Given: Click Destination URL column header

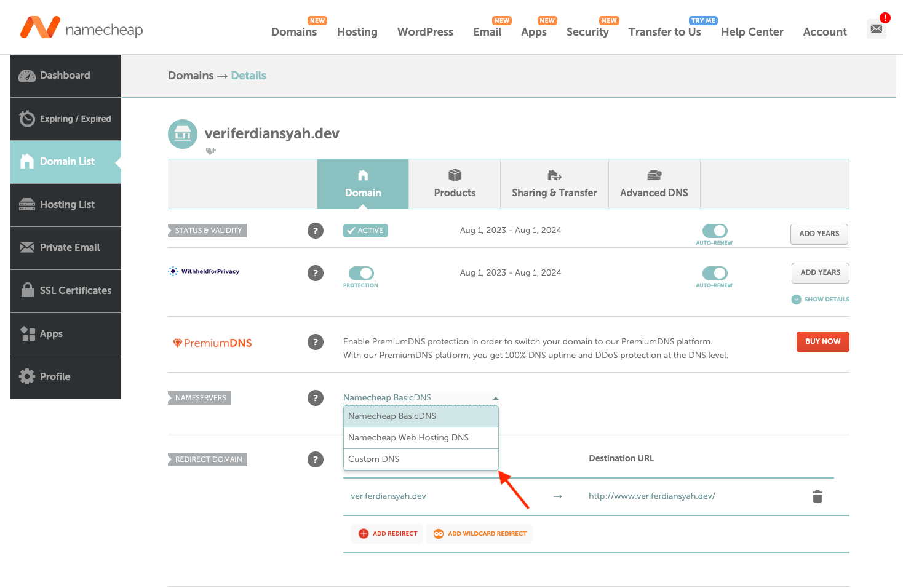Looking at the screenshot, I should [x=621, y=459].
